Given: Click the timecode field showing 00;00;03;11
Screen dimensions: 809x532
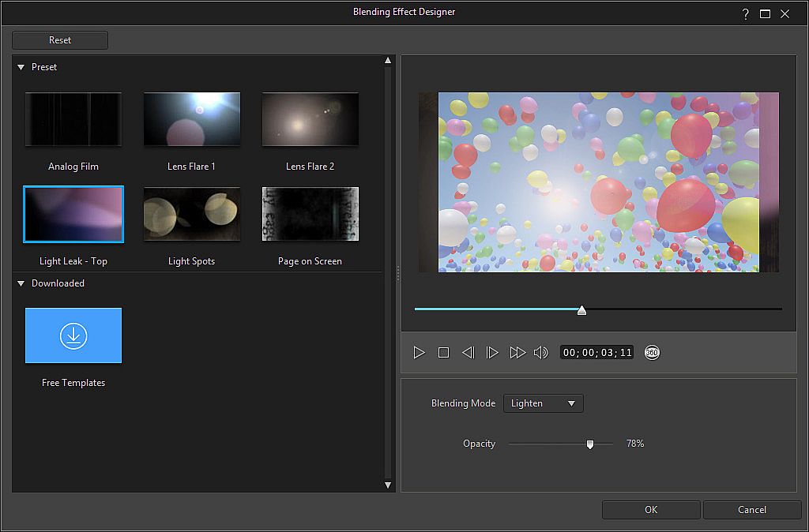Looking at the screenshot, I should [597, 353].
